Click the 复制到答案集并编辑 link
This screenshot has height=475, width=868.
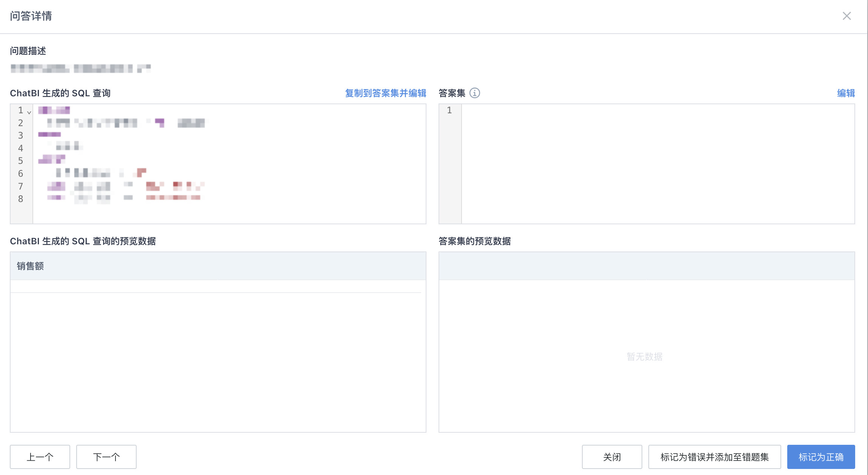click(385, 93)
